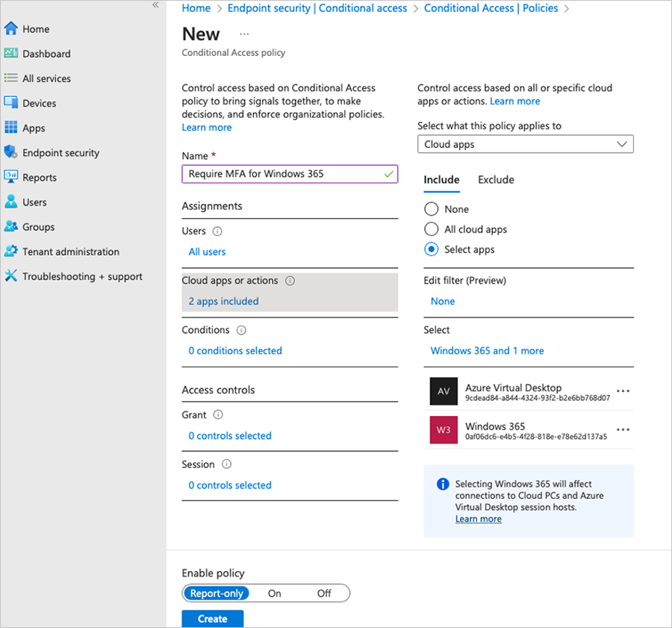Viewport: 672px width, 628px height.
Task: Choose the Select apps radio button
Action: 431,249
